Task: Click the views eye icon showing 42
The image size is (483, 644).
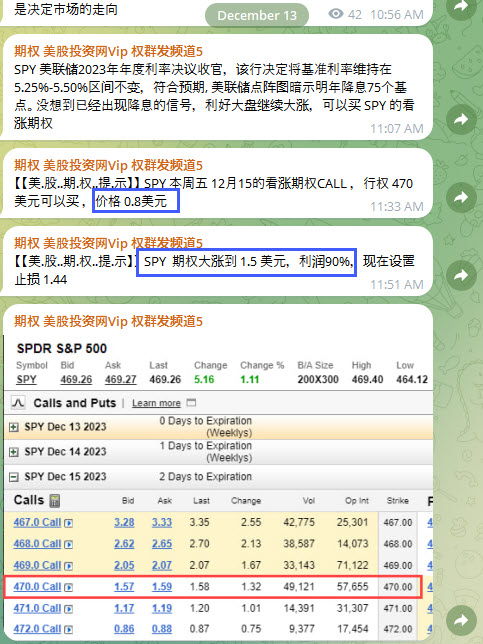Action: click(x=336, y=14)
